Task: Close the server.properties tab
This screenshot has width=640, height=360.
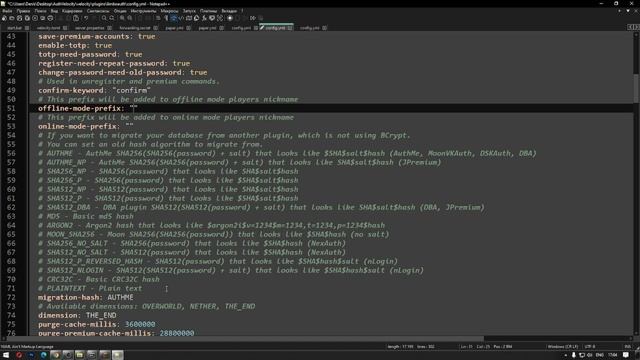Action: 109,28
